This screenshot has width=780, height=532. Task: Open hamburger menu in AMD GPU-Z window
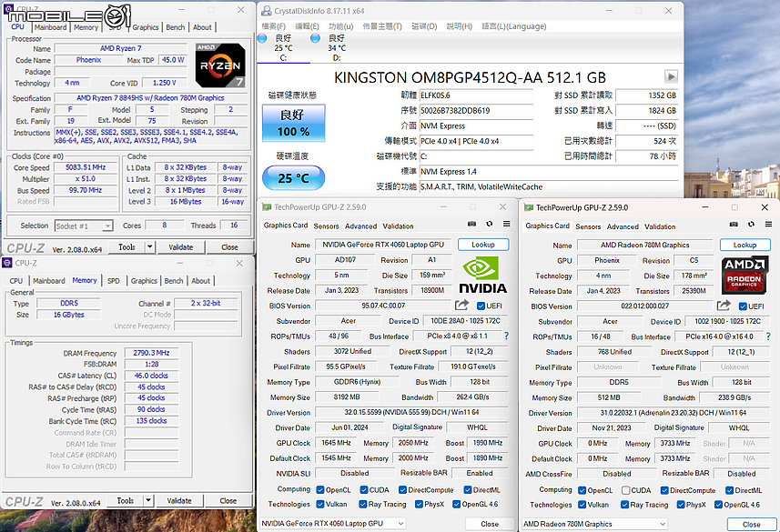pyautogui.click(x=768, y=225)
